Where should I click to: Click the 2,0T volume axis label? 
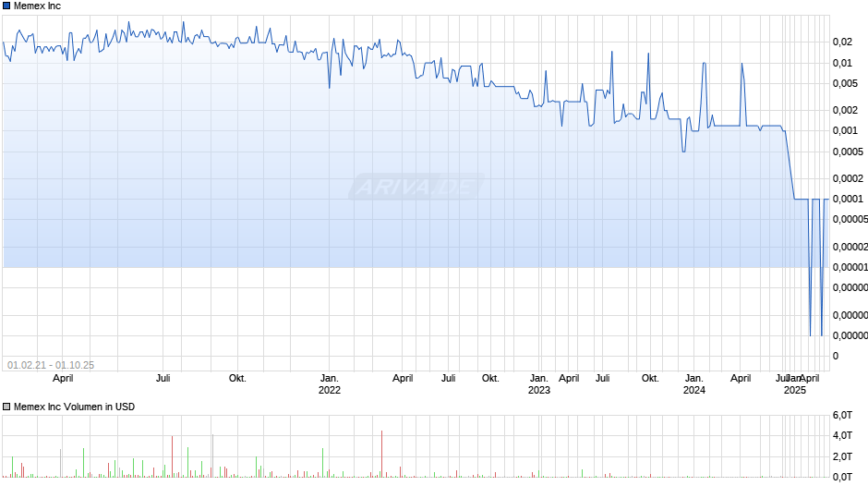(842, 456)
